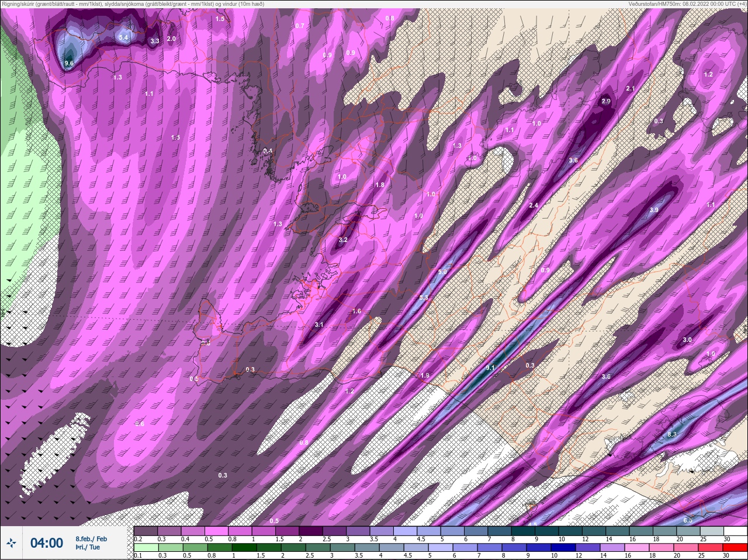Screen dimensions: 748x560
Task: Click the 1.9 precipitation value
Action: [425, 375]
